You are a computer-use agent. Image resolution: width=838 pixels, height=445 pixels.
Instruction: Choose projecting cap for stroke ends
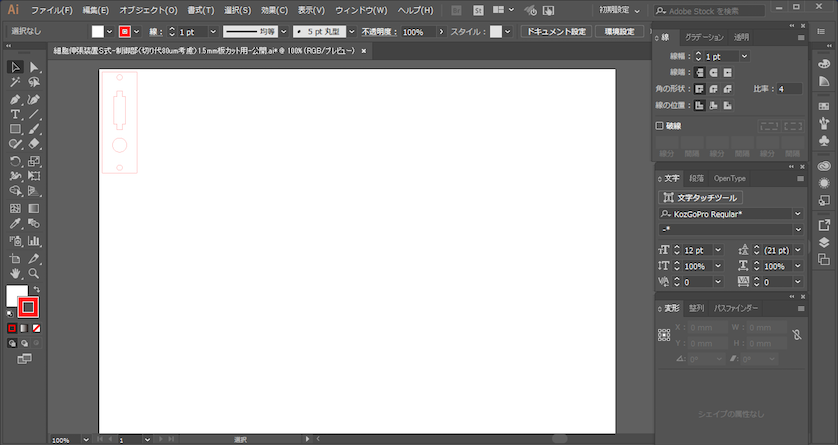click(727, 73)
